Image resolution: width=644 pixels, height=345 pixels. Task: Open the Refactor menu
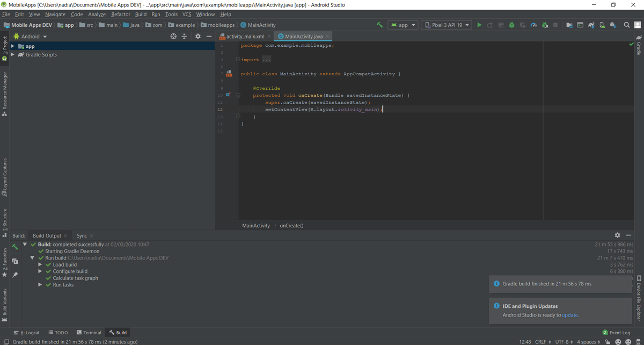(x=120, y=14)
